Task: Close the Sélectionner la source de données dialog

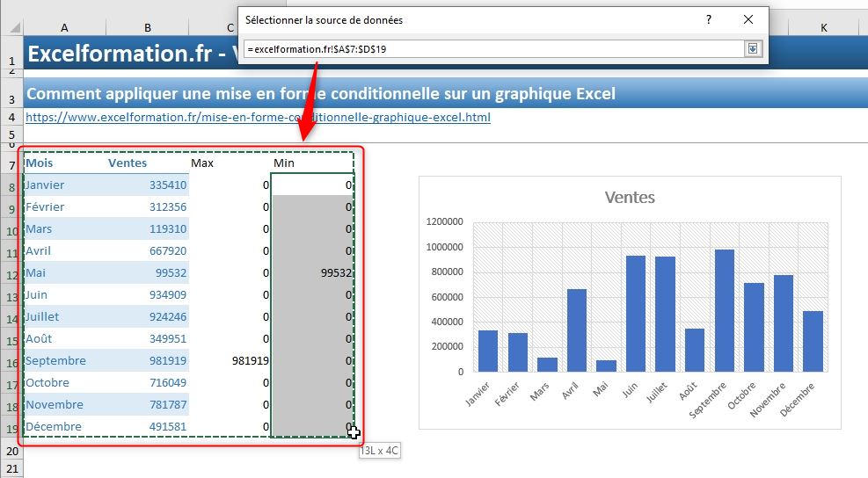Action: coord(748,20)
